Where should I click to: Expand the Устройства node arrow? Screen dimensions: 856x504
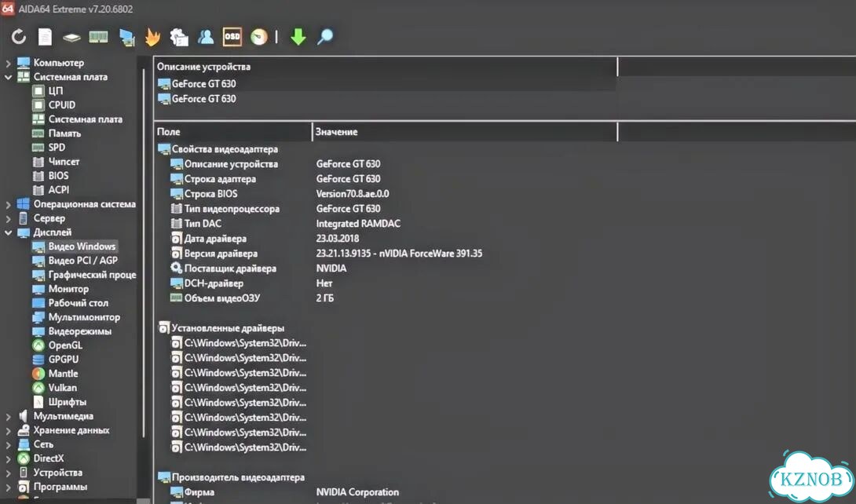coord(8,473)
